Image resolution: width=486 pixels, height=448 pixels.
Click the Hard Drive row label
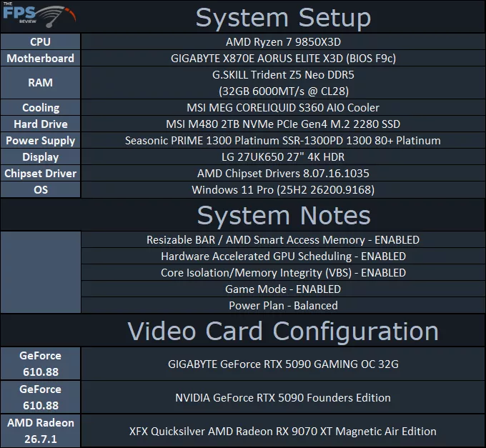[x=40, y=124]
